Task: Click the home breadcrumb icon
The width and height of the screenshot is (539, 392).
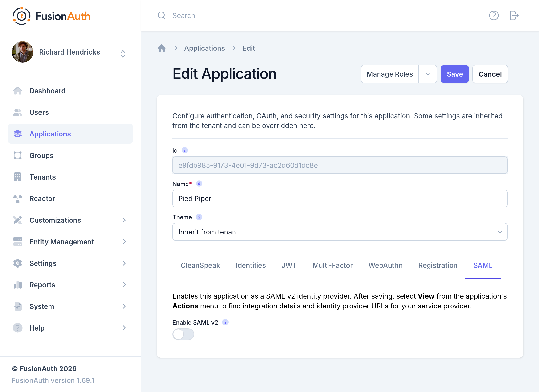Action: 162,48
